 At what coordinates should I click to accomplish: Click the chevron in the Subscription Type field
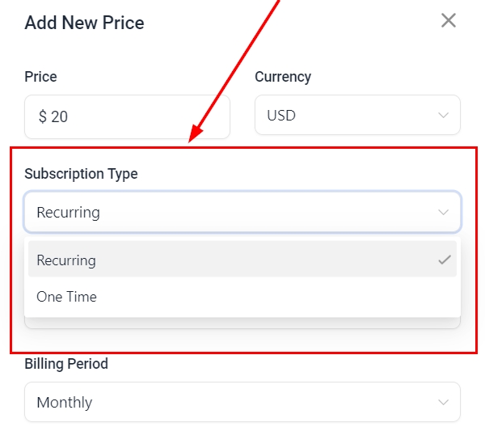(x=443, y=213)
